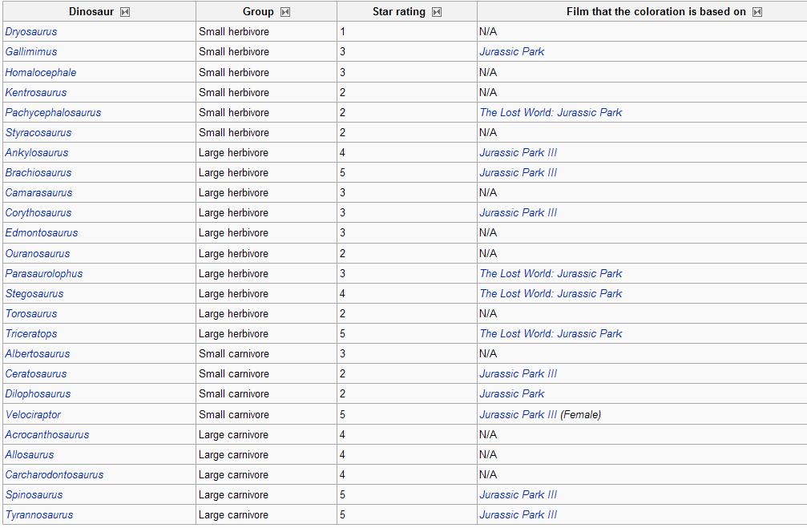
Task: Follow The Lost World link in Triceratops row
Action: point(551,334)
